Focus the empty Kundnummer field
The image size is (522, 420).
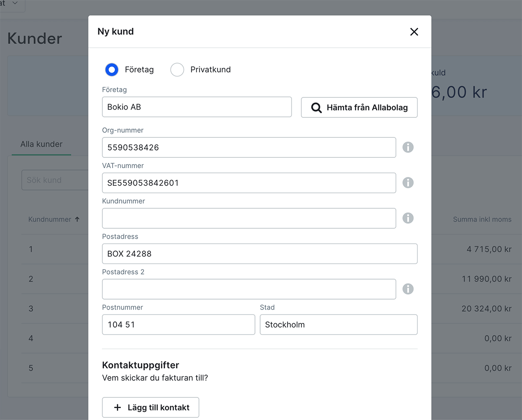coord(249,218)
